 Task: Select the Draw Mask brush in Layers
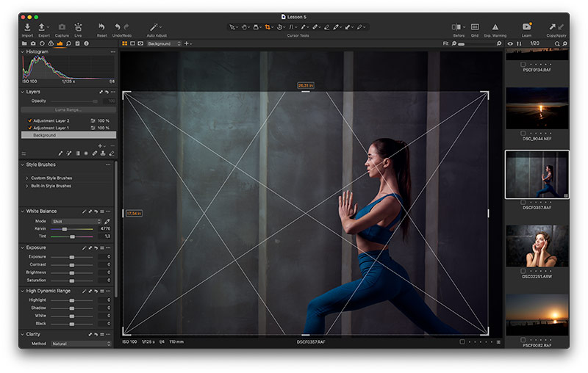[x=60, y=153]
